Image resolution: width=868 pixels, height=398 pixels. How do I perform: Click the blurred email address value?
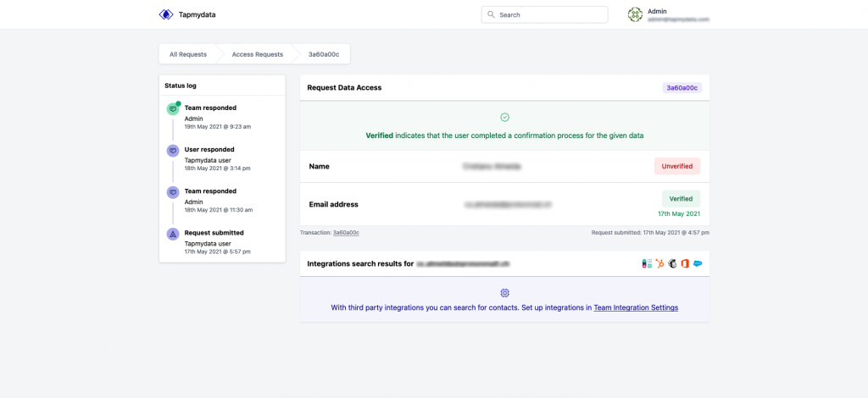(x=509, y=205)
